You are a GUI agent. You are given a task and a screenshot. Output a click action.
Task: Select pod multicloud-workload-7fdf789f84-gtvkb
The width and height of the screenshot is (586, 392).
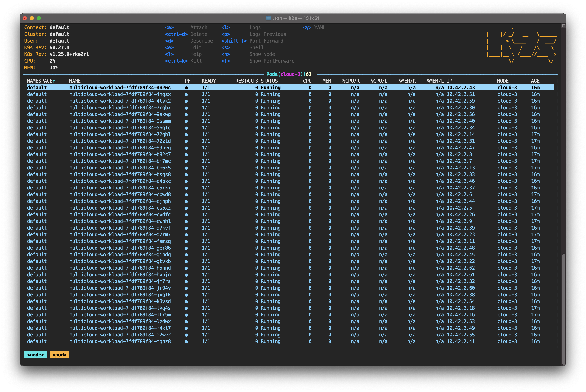tap(290, 261)
